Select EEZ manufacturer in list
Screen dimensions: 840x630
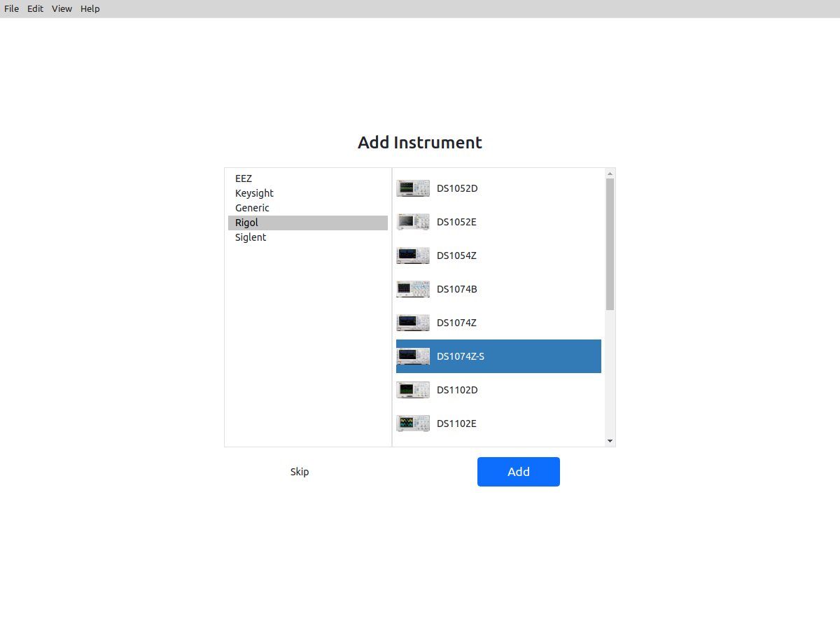(308, 178)
